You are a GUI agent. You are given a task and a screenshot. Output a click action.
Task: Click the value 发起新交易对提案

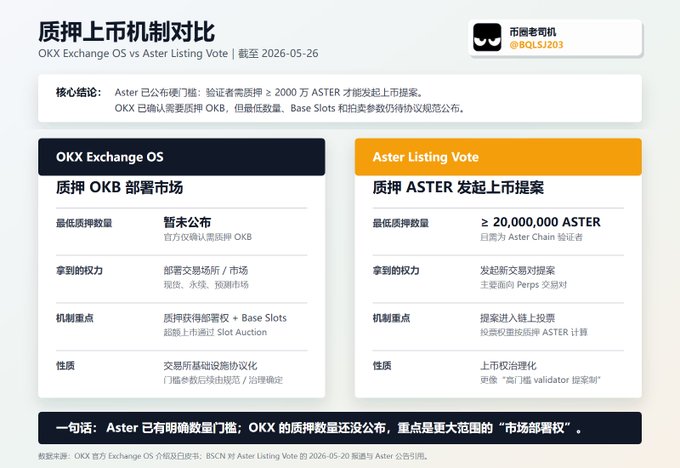click(x=517, y=270)
